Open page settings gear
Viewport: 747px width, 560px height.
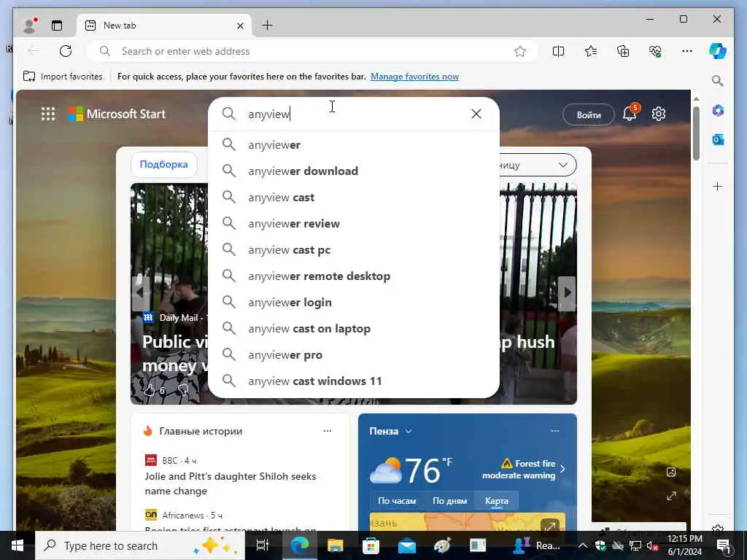(x=659, y=114)
